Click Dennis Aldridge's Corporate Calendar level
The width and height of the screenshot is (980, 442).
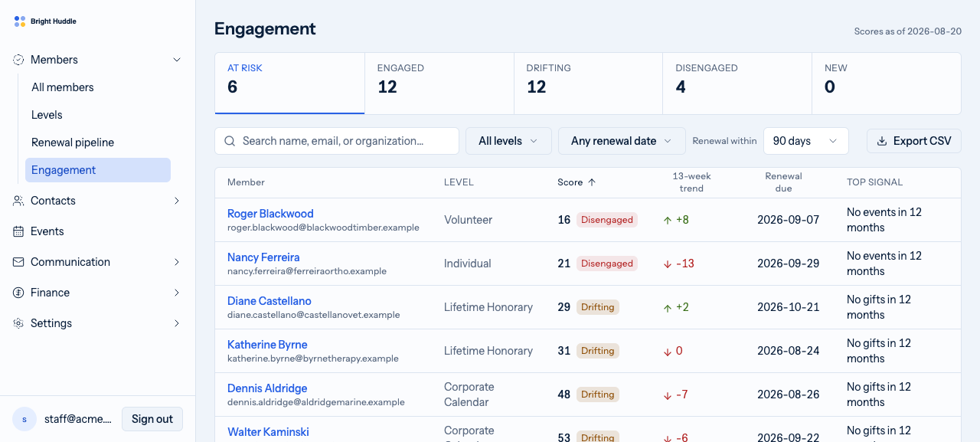coord(469,395)
